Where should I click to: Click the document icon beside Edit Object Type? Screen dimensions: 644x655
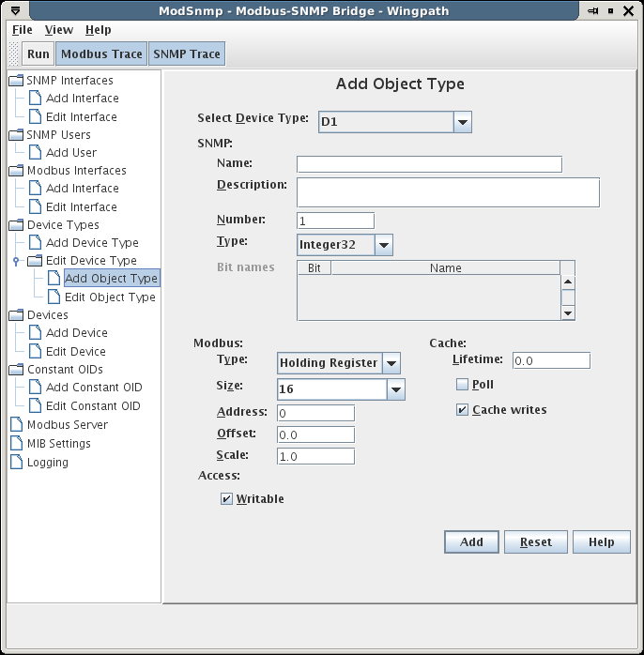(x=54, y=297)
